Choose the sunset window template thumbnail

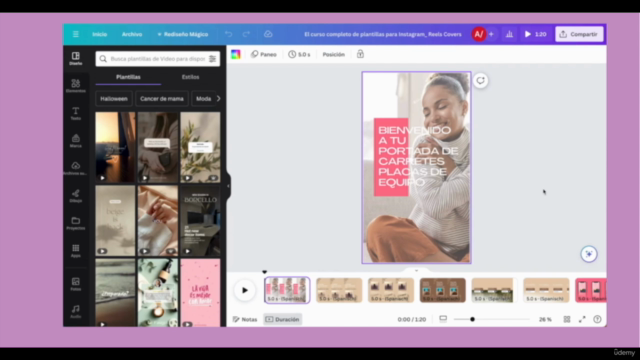tap(116, 147)
